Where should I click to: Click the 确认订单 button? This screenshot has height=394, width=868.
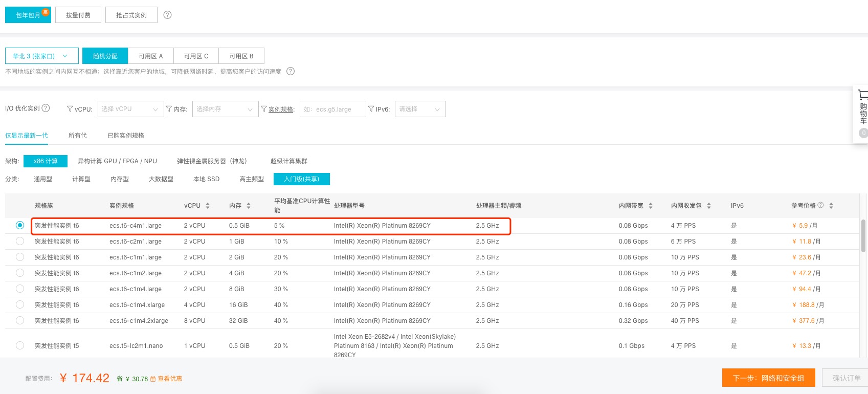[x=846, y=378]
